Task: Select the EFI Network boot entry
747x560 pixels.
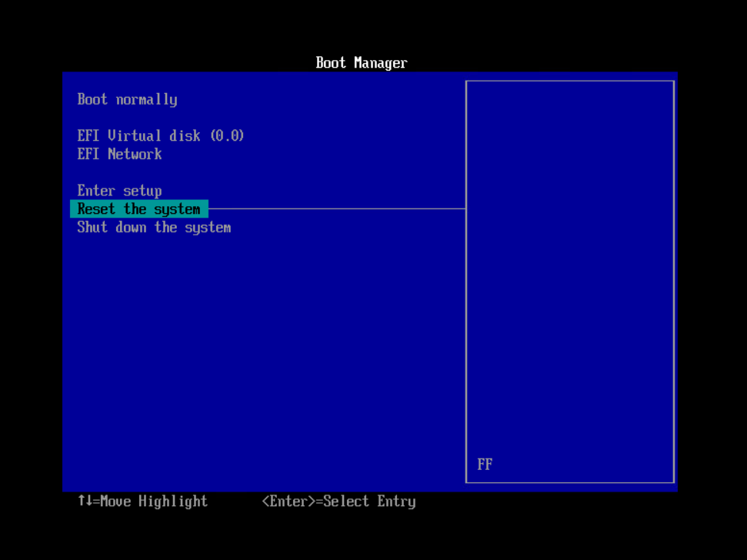Action: 119,154
